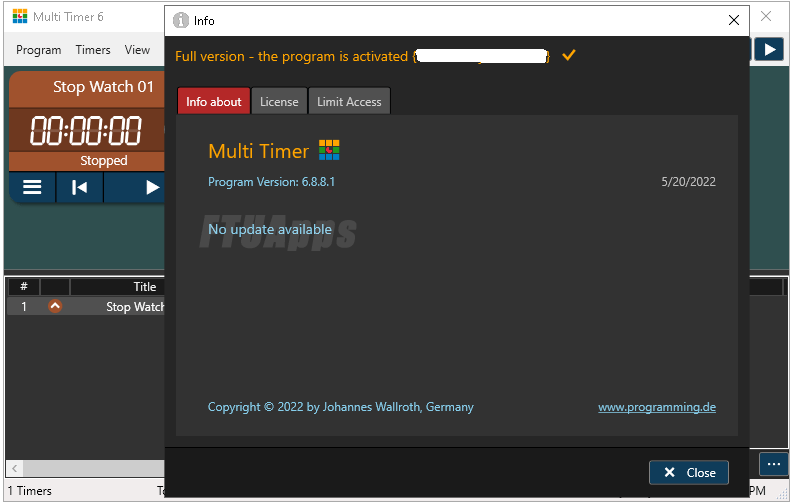This screenshot has width=792, height=503.
Task: Select the Stop Watch row in the timer list
Action: click(86, 307)
